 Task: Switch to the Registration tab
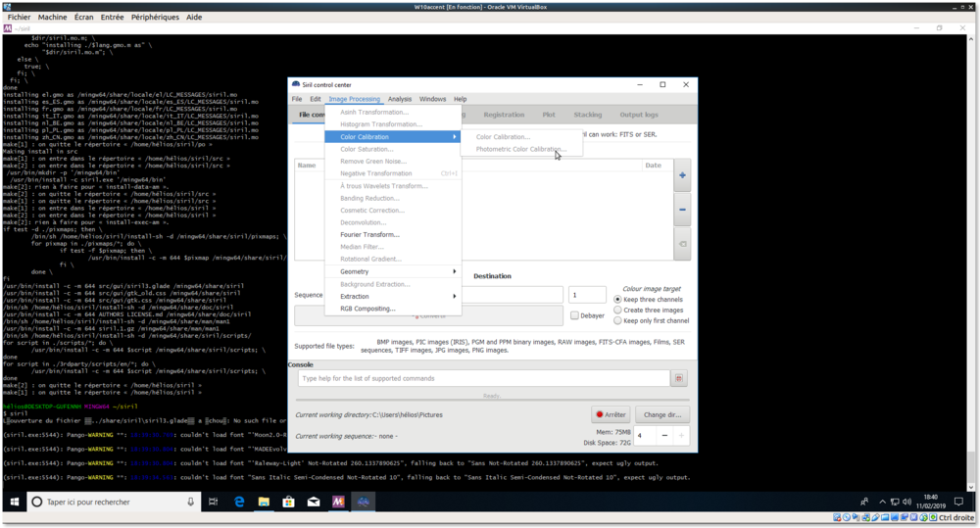[504, 115]
